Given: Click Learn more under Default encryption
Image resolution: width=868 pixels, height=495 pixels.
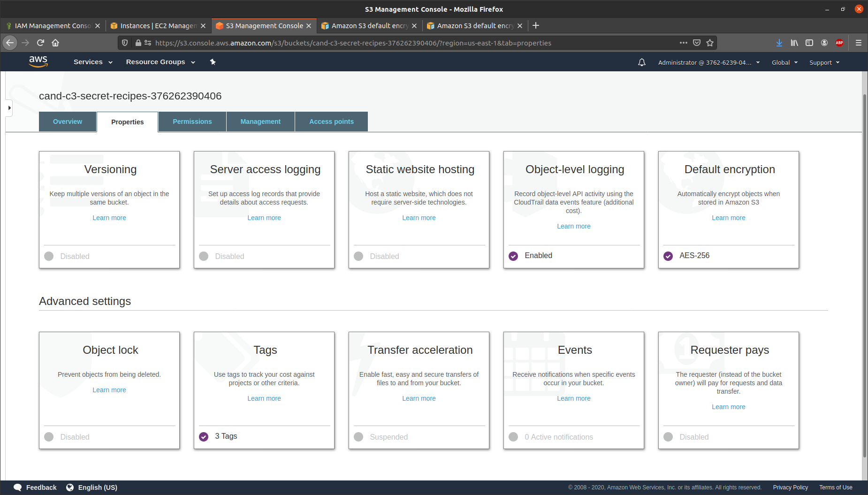Looking at the screenshot, I should point(729,218).
